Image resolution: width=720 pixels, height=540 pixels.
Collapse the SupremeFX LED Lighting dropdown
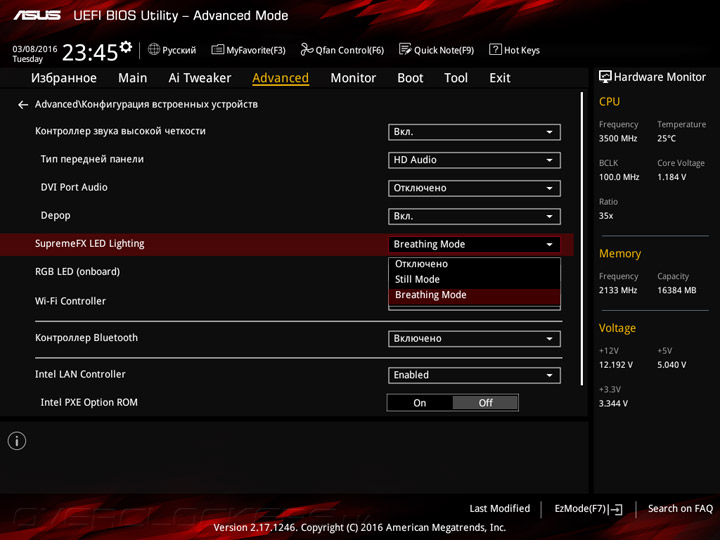click(x=474, y=244)
